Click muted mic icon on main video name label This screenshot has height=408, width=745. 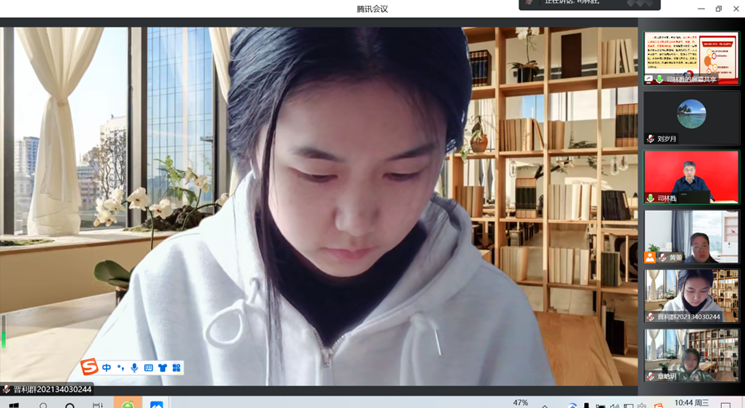(6, 389)
